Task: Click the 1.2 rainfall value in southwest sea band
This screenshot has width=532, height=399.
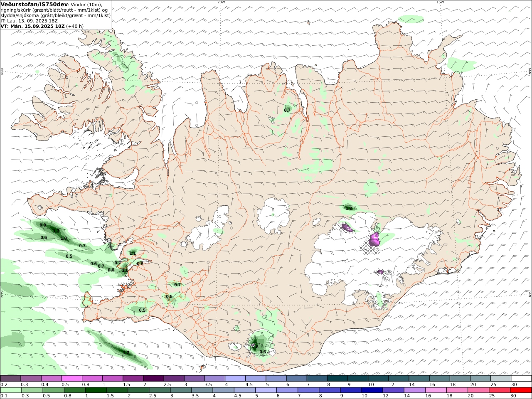Action: [126, 352]
